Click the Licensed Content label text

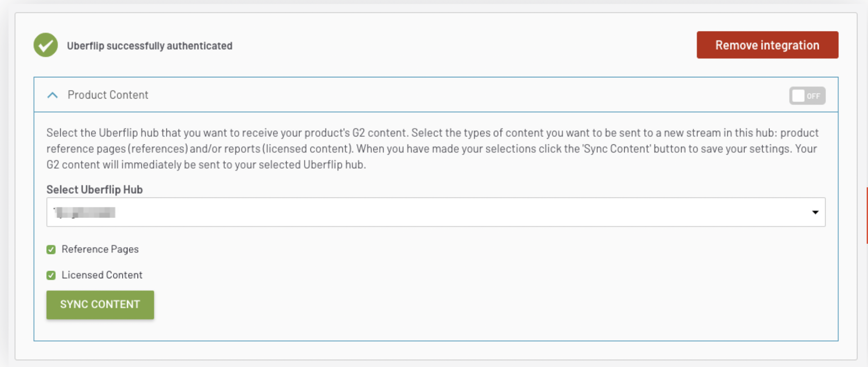click(102, 275)
